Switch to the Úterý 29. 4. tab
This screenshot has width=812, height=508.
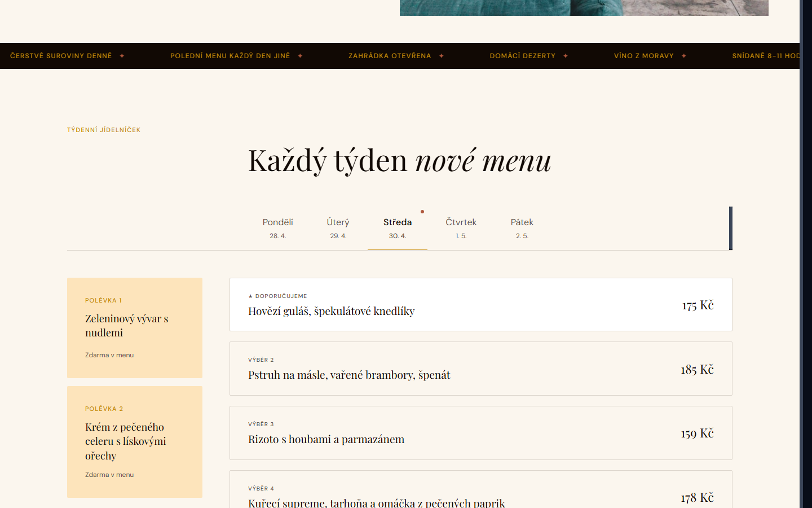pos(338,229)
